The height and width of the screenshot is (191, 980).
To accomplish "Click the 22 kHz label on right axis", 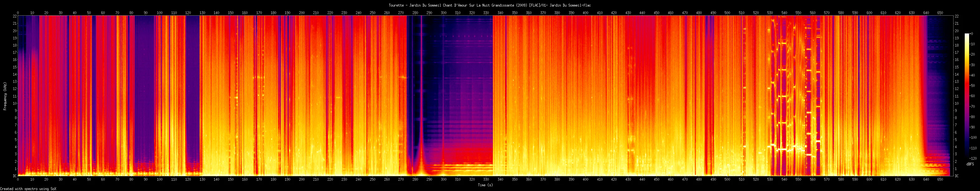I will pos(956,16).
